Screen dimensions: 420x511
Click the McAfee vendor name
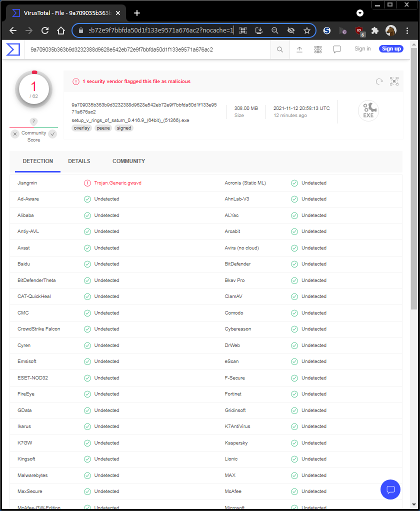pos(233,491)
